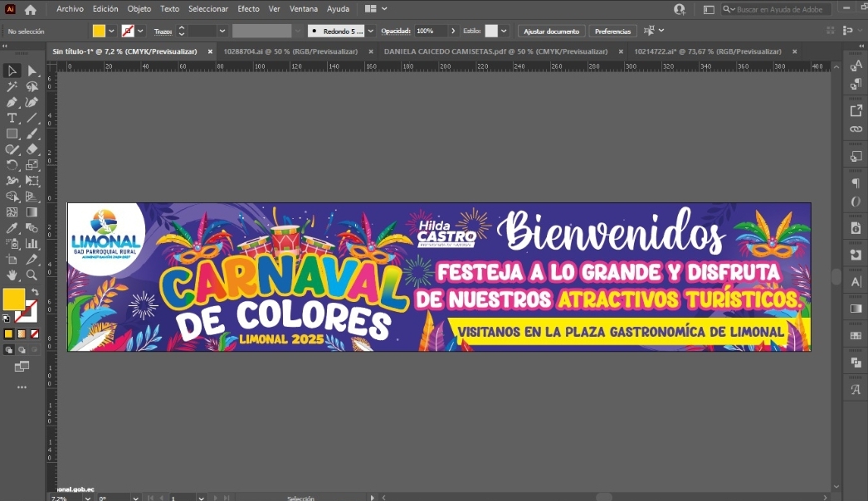Select the Direct Selection tool

click(32, 71)
